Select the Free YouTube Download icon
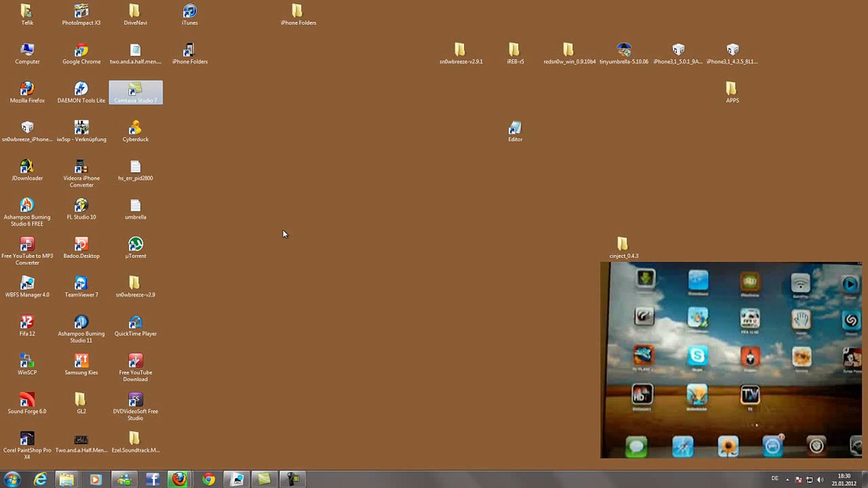868x488 pixels. 135,368
